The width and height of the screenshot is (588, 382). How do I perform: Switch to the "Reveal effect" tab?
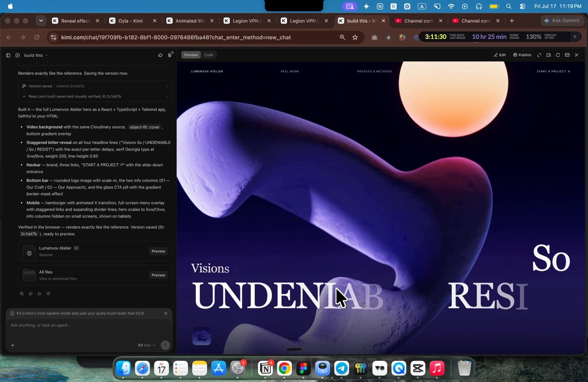click(75, 21)
